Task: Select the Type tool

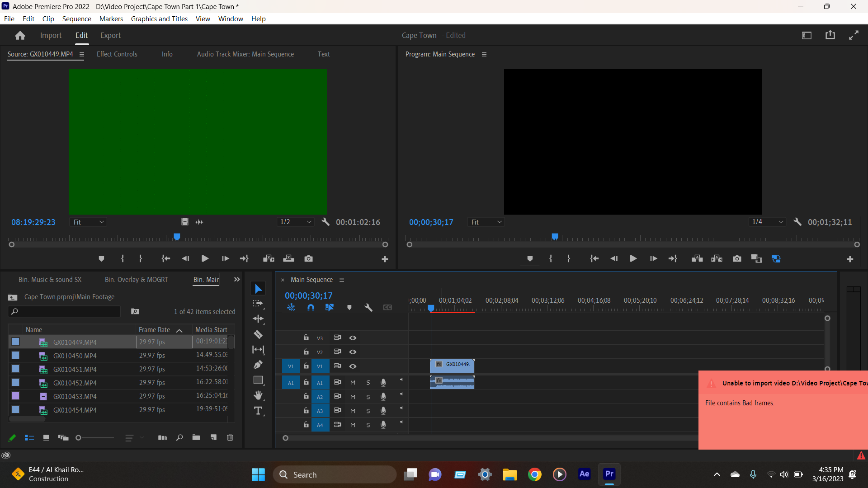Action: pyautogui.click(x=258, y=411)
